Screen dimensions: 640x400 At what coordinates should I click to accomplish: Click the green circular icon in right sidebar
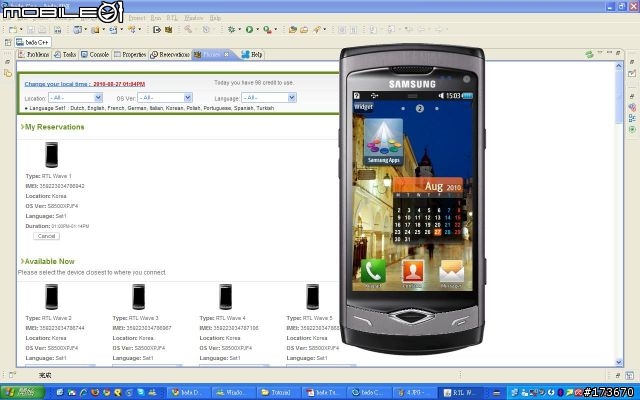632,129
